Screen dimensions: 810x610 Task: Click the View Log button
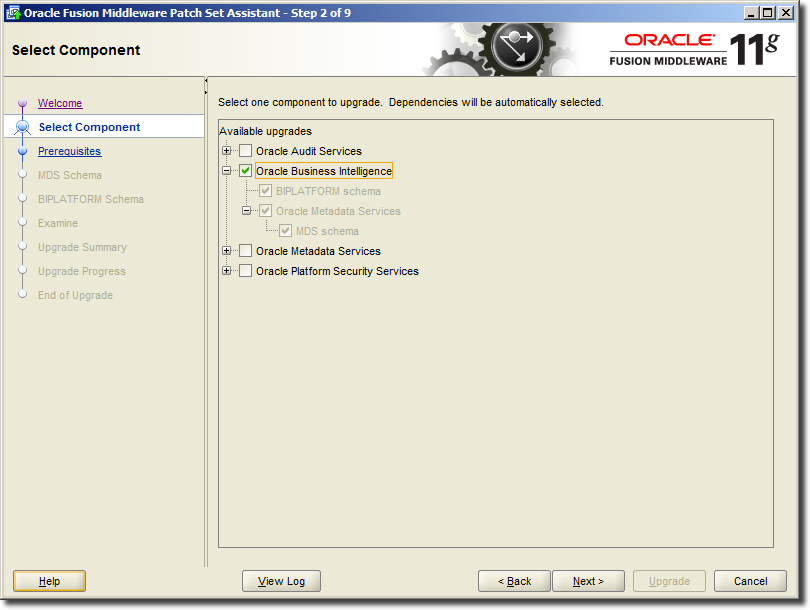click(x=282, y=581)
